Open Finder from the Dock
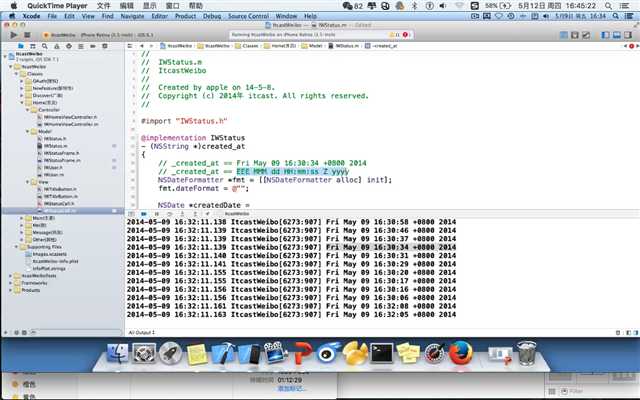This screenshot has height=400, width=640. click(118, 353)
